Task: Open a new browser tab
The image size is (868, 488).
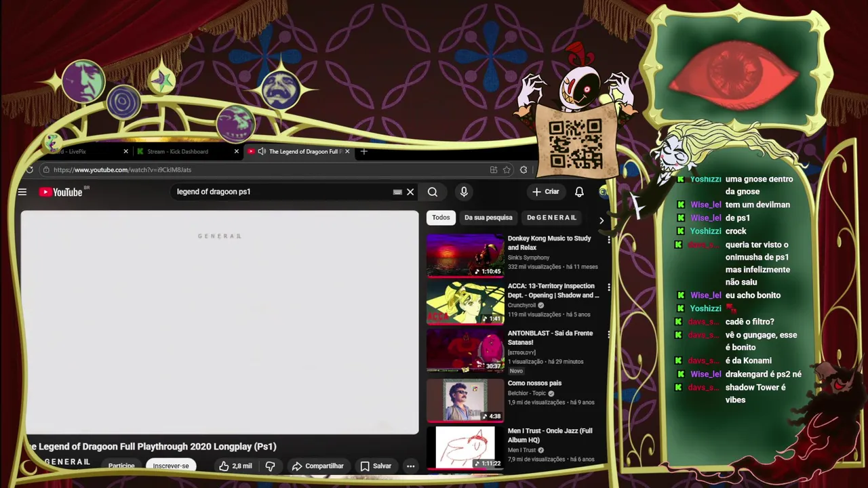Action: click(x=363, y=151)
